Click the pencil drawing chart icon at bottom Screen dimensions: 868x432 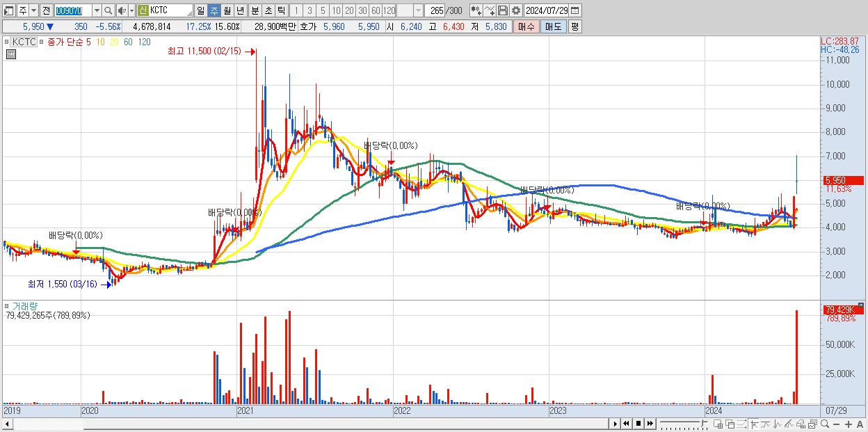click(789, 424)
